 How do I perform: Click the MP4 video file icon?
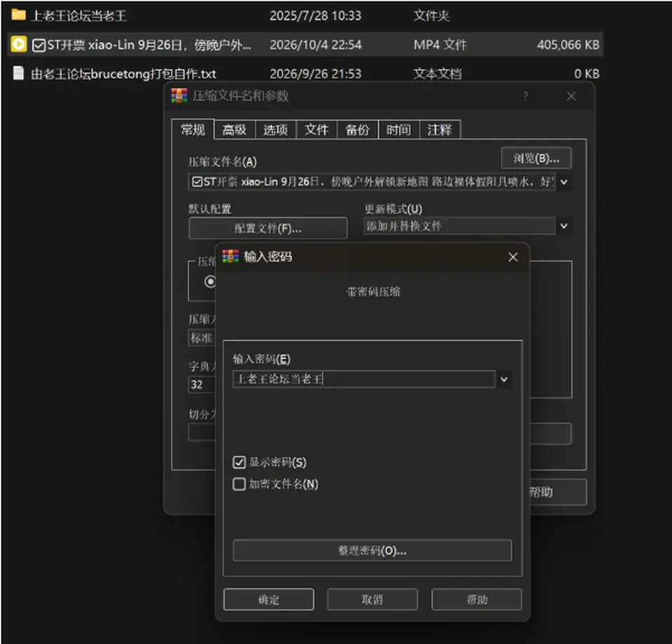coord(18,44)
